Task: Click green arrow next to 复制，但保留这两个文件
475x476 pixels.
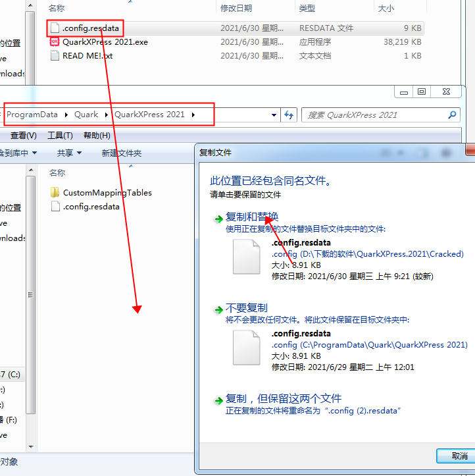Action: pos(218,401)
